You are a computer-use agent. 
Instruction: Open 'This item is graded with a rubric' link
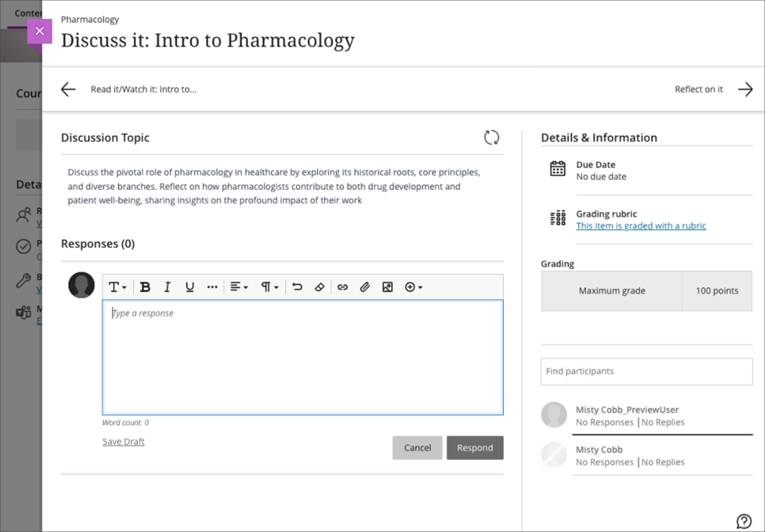[641, 226]
